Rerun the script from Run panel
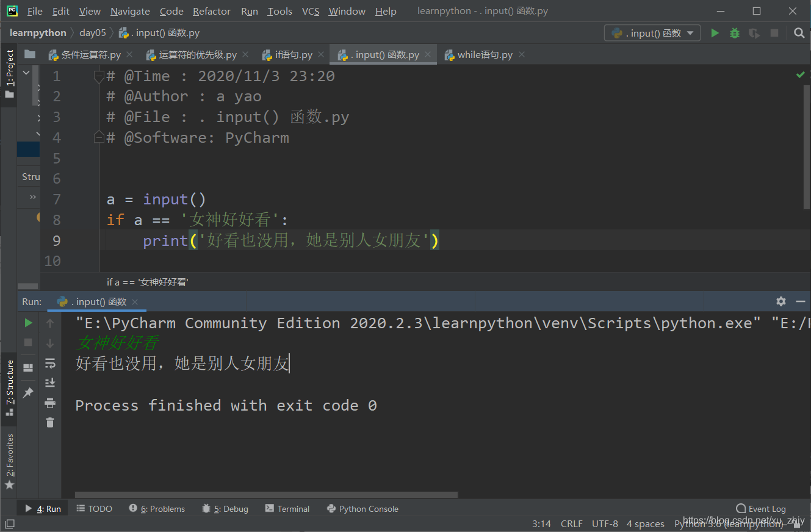This screenshot has width=811, height=532. click(28, 323)
